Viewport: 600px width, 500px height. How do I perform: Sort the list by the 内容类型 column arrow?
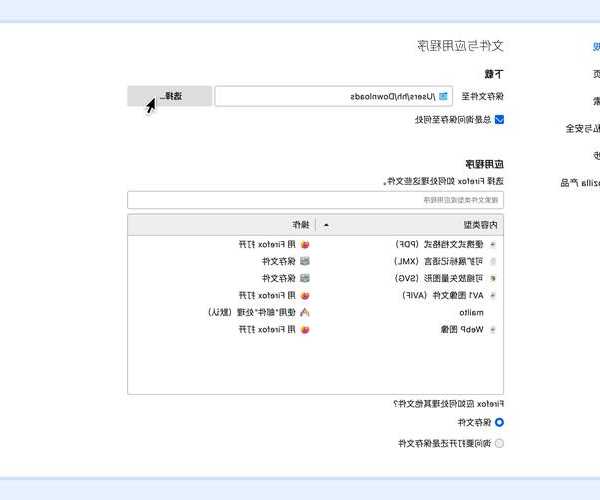[x=326, y=225]
